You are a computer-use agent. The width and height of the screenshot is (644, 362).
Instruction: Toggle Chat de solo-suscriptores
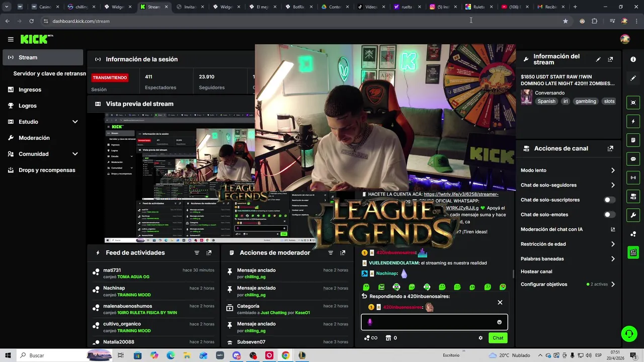tap(609, 200)
